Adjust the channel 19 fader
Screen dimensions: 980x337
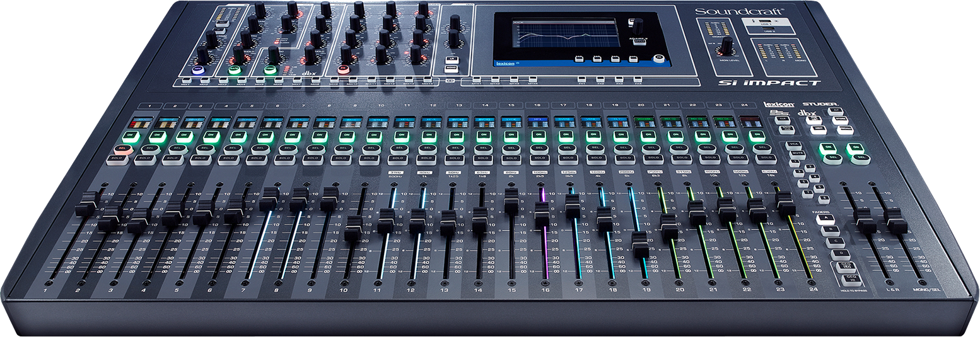(639, 244)
